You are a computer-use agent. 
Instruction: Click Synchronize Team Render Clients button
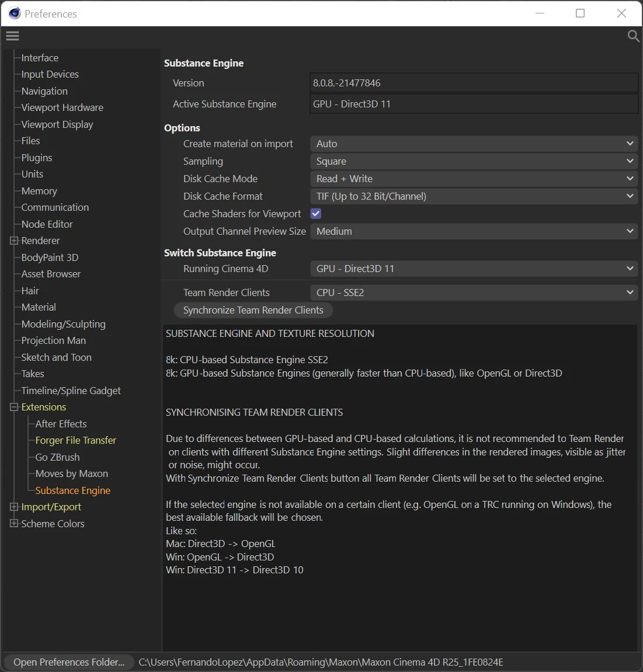pos(253,310)
